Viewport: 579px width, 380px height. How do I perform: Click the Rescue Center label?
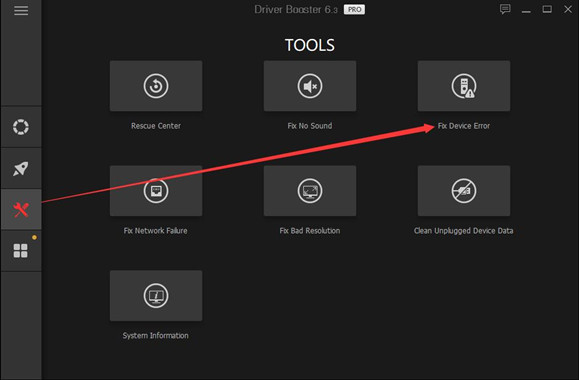pos(156,126)
